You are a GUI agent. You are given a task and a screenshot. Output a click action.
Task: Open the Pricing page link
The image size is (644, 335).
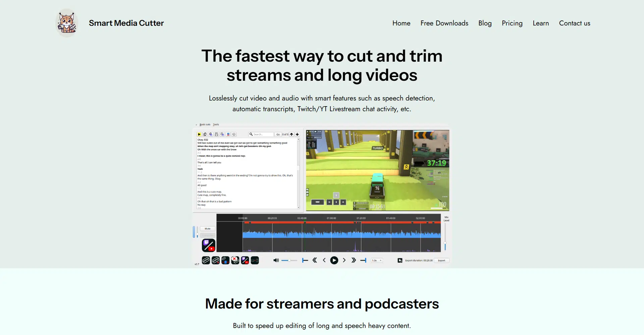[x=512, y=23]
